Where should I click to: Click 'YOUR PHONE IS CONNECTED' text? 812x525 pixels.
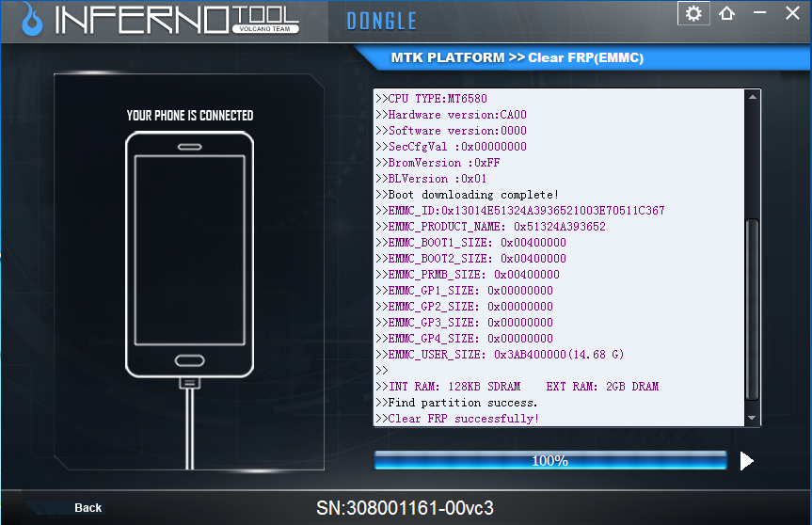190,116
